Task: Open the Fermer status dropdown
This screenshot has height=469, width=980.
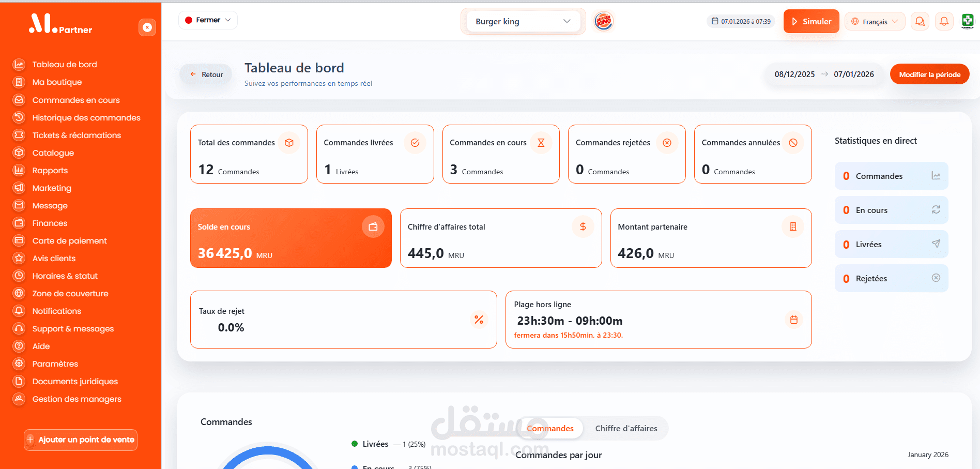Action: coord(208,20)
